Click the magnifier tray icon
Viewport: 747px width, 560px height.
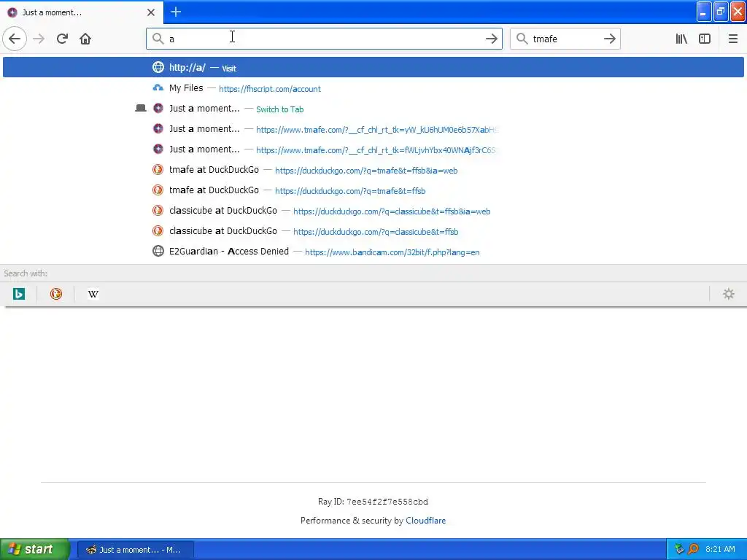coord(693,549)
